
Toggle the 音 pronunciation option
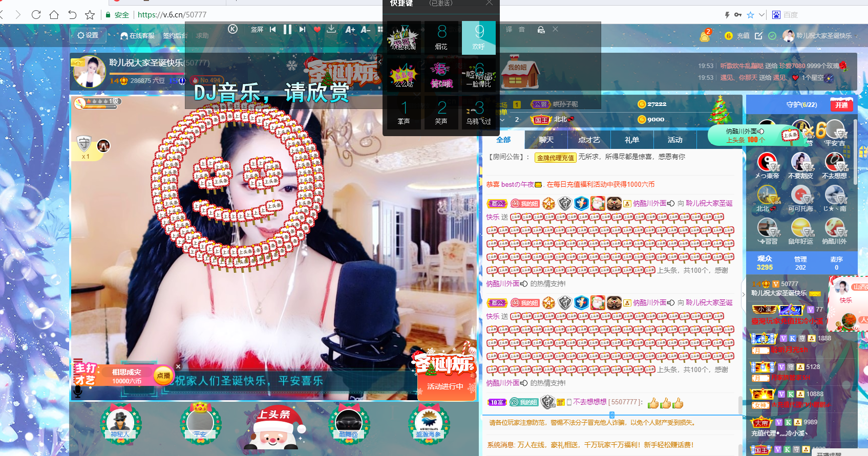coord(522,30)
